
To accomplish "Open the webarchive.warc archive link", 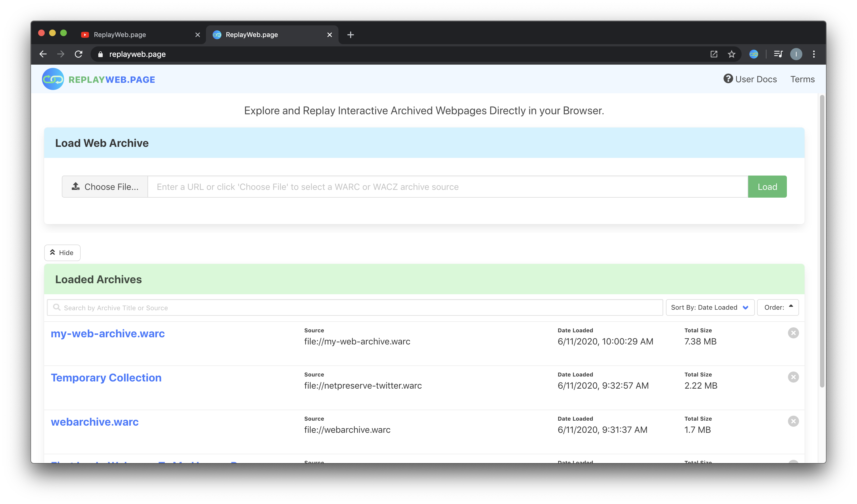I will click(x=94, y=422).
